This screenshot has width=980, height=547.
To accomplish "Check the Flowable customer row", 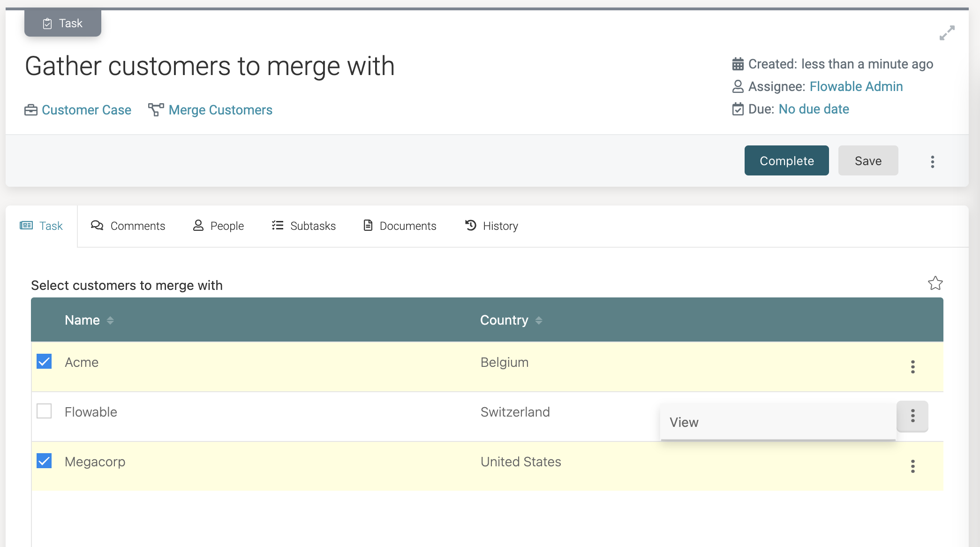I will tap(44, 411).
